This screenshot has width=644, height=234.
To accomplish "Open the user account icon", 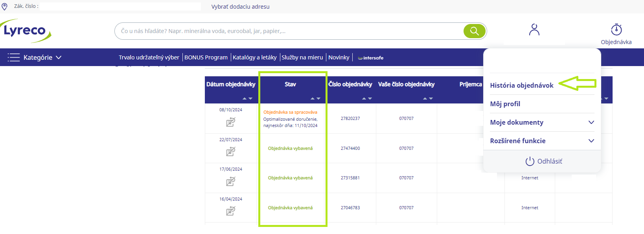I will pyautogui.click(x=534, y=29).
